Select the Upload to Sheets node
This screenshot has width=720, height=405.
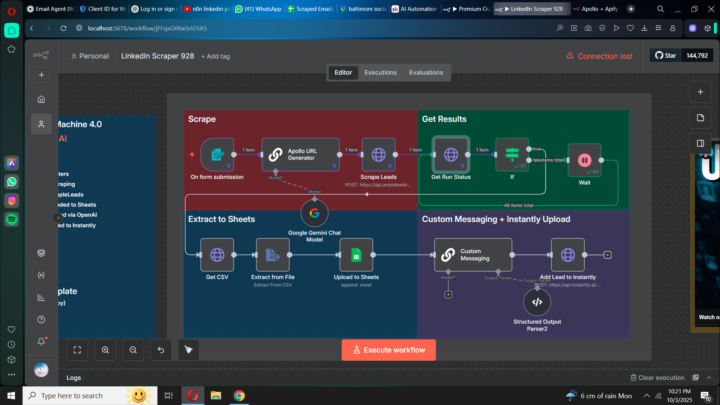click(x=356, y=255)
